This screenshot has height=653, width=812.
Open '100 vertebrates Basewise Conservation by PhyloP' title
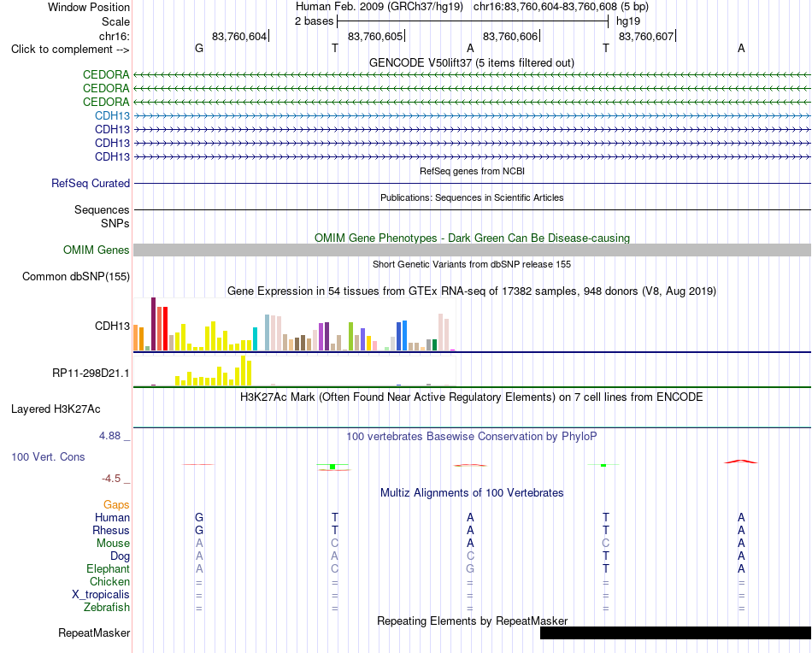(472, 437)
